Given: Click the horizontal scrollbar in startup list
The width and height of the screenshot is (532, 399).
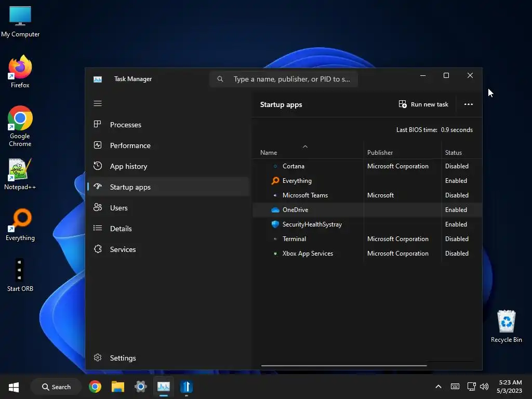Looking at the screenshot, I should [344, 366].
